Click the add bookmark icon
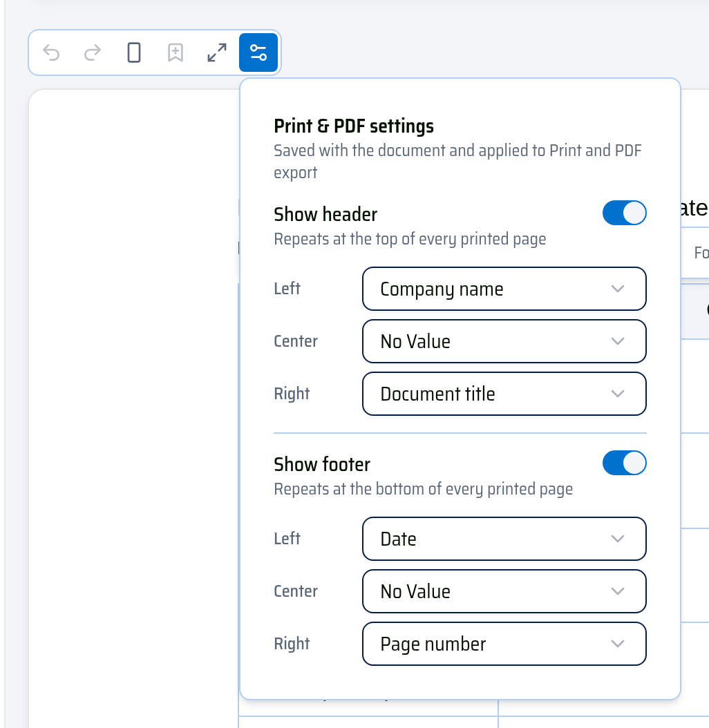The width and height of the screenshot is (709, 728). click(x=175, y=52)
